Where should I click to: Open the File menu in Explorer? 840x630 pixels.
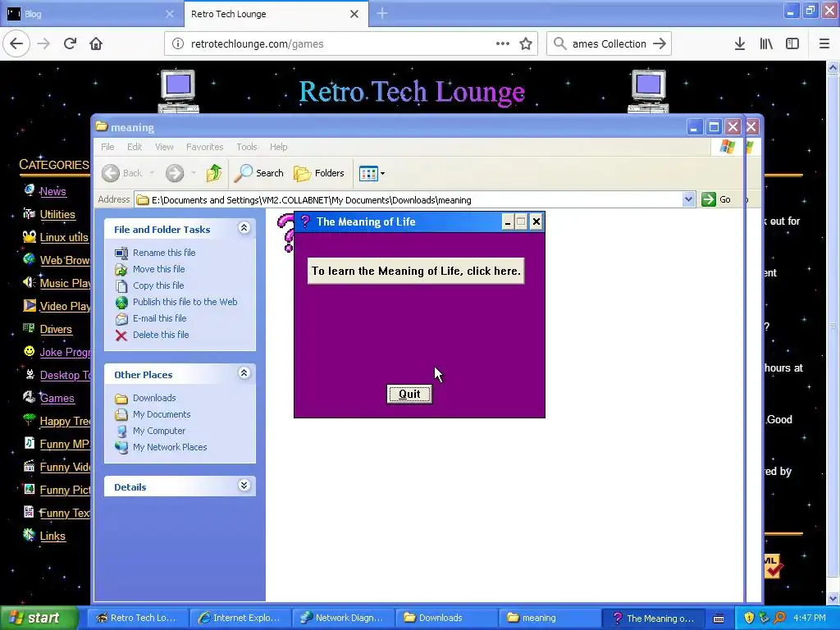pos(107,147)
